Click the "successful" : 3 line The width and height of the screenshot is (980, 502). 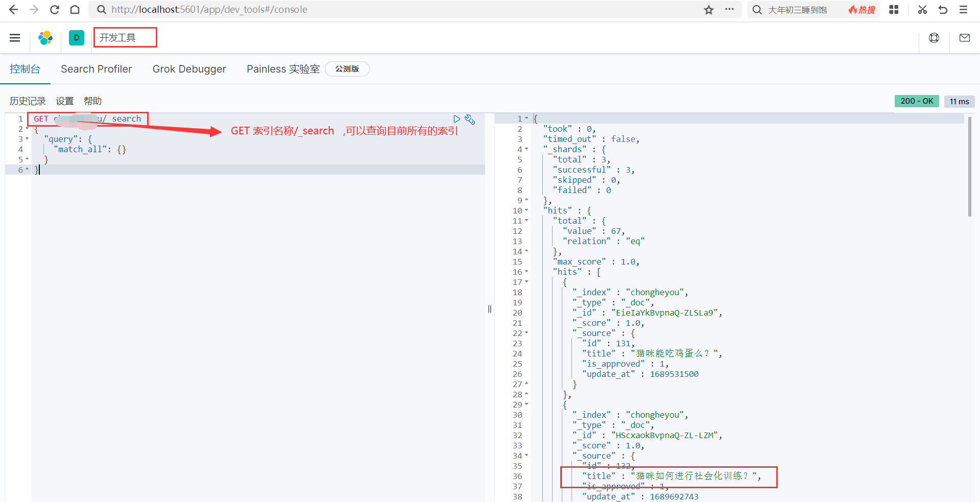tap(593, 170)
